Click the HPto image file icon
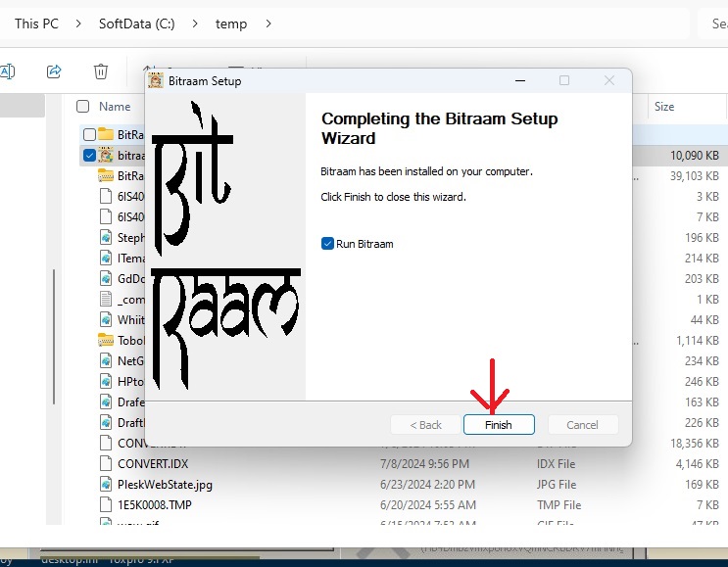 (x=106, y=381)
